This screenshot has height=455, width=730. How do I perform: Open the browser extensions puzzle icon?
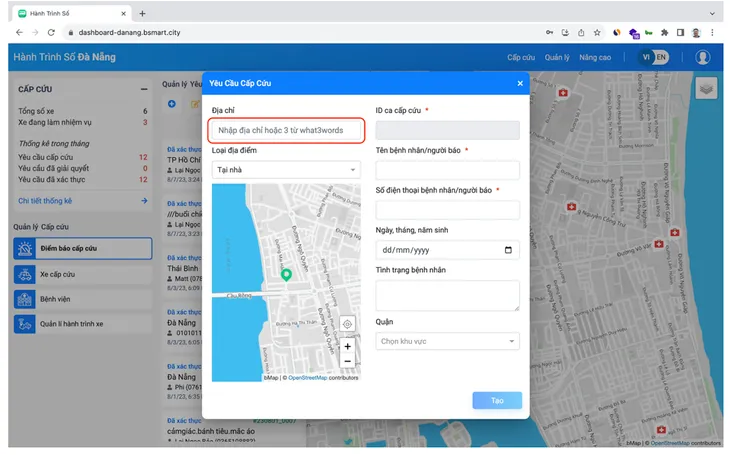664,33
